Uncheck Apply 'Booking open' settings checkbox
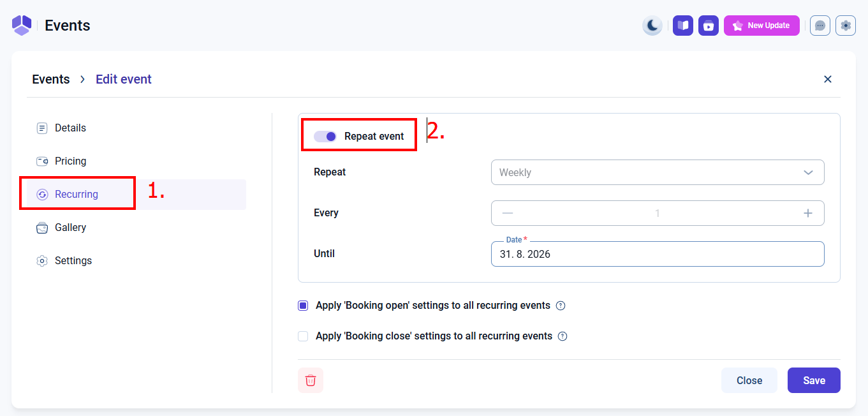868x416 pixels. pos(303,306)
